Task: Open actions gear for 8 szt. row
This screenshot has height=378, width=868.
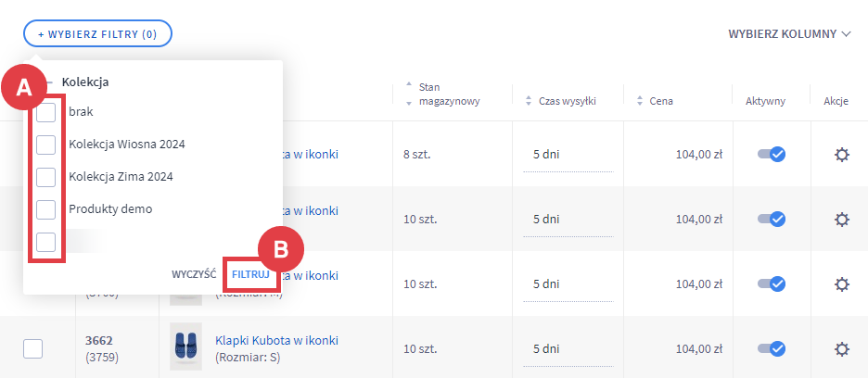Action: click(x=841, y=155)
